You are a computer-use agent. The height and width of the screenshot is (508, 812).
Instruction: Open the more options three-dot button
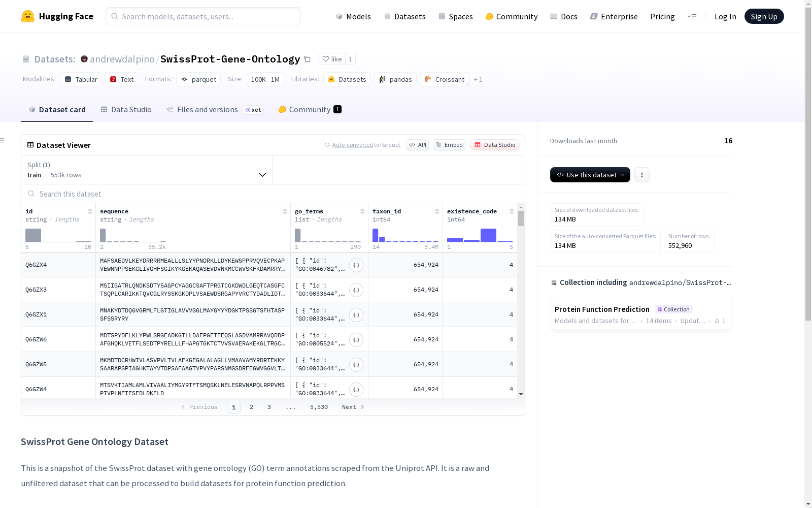[642, 175]
